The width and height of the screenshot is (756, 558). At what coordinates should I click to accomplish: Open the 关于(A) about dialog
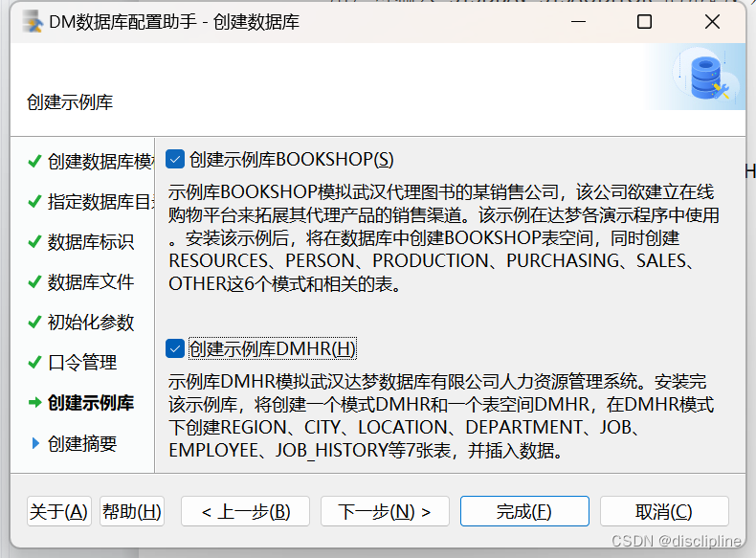click(58, 511)
